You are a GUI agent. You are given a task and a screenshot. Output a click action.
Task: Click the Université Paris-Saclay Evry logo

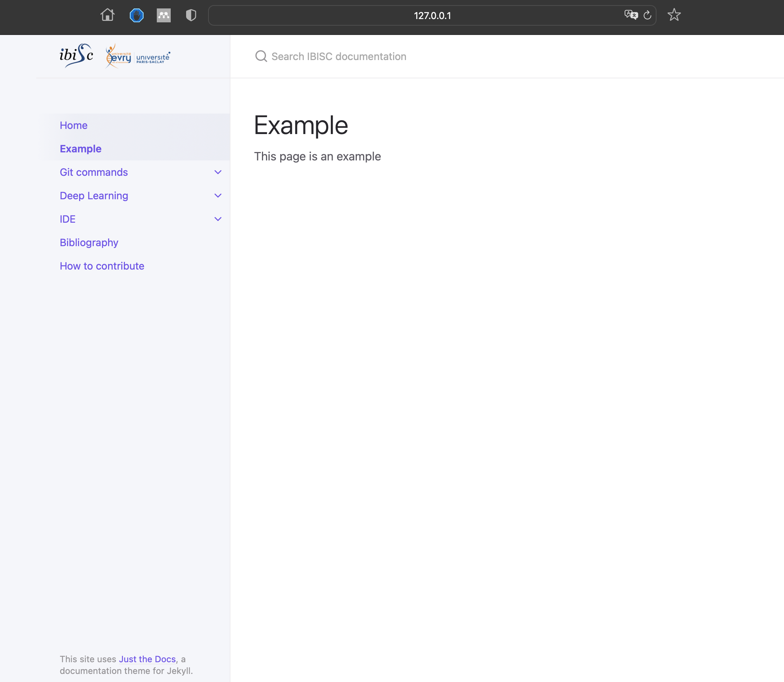[138, 56]
